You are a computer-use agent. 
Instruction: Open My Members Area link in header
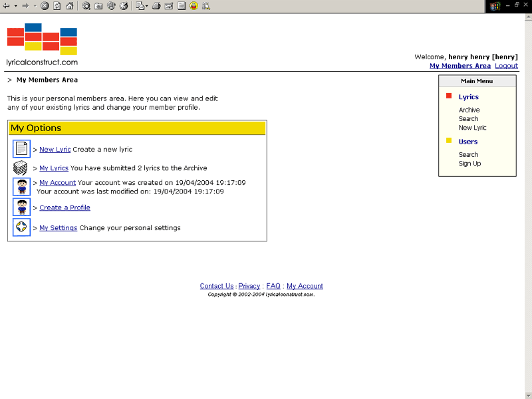point(460,66)
